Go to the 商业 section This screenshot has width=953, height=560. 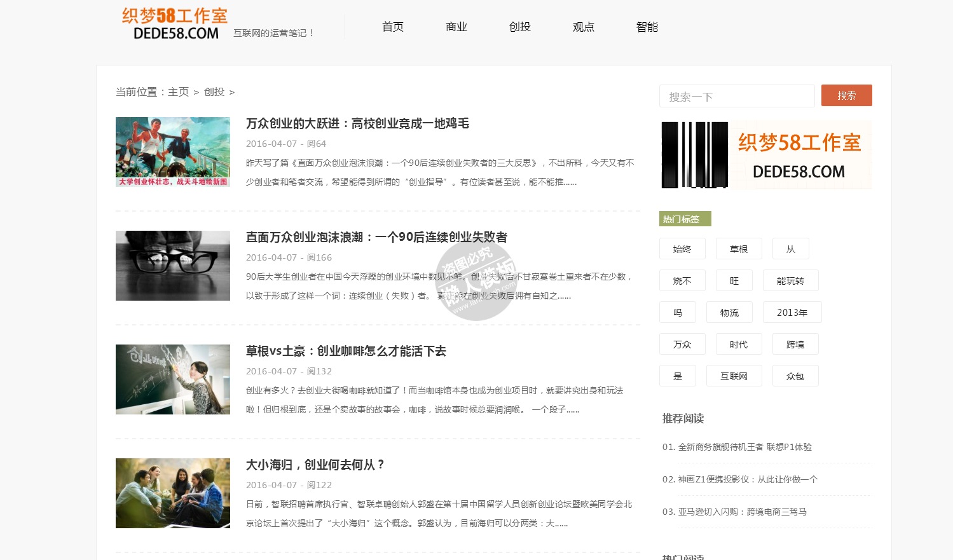pyautogui.click(x=456, y=27)
